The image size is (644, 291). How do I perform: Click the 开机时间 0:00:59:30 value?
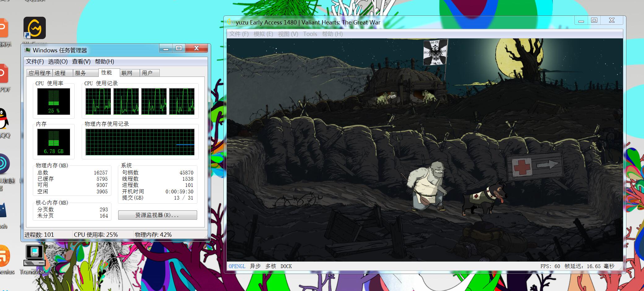point(179,192)
